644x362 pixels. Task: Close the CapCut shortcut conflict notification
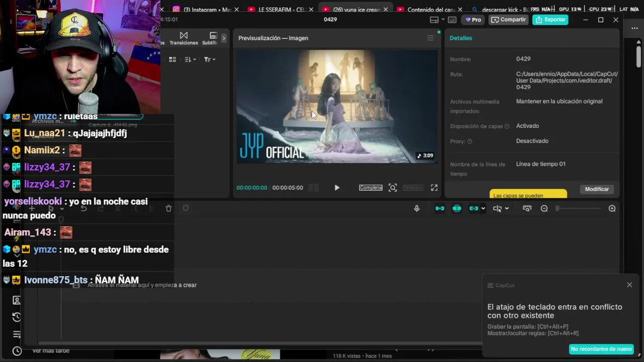[629, 285]
